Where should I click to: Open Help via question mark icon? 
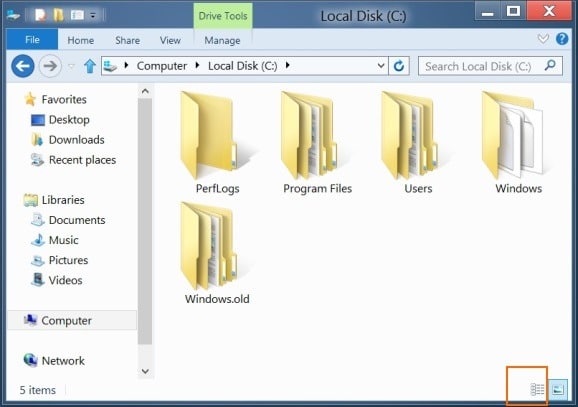[x=562, y=39]
